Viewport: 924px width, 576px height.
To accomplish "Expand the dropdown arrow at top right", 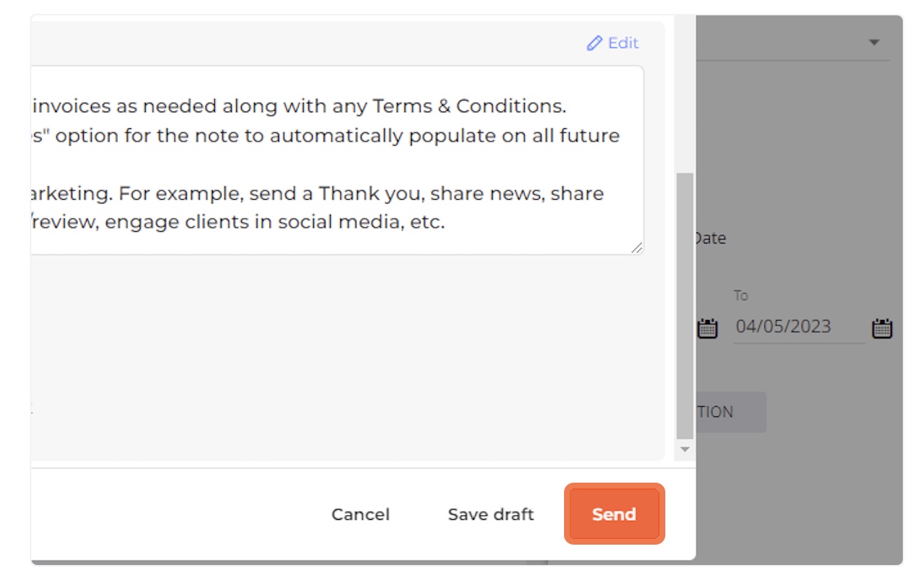I will 874,42.
